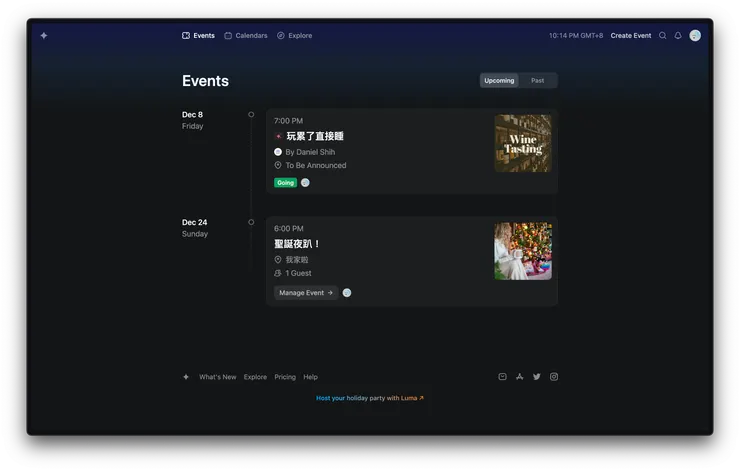Click the Manage Event button
Screen dimensions: 740x471
coord(306,293)
